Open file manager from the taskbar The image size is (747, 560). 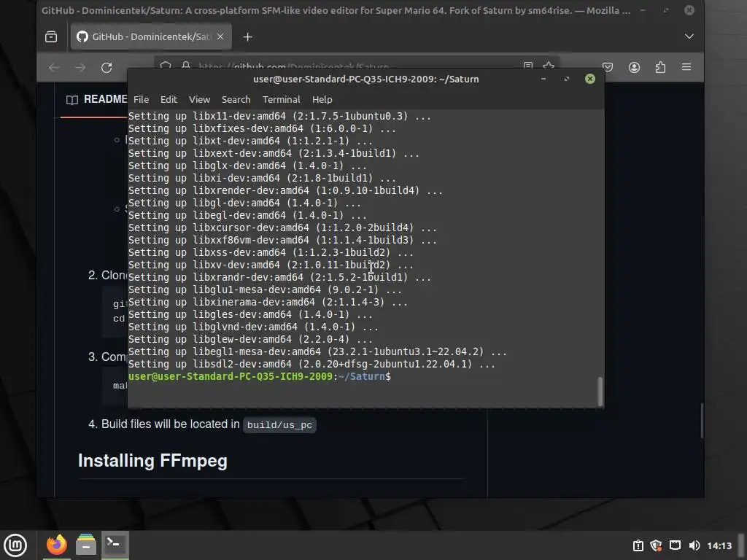tap(86, 545)
